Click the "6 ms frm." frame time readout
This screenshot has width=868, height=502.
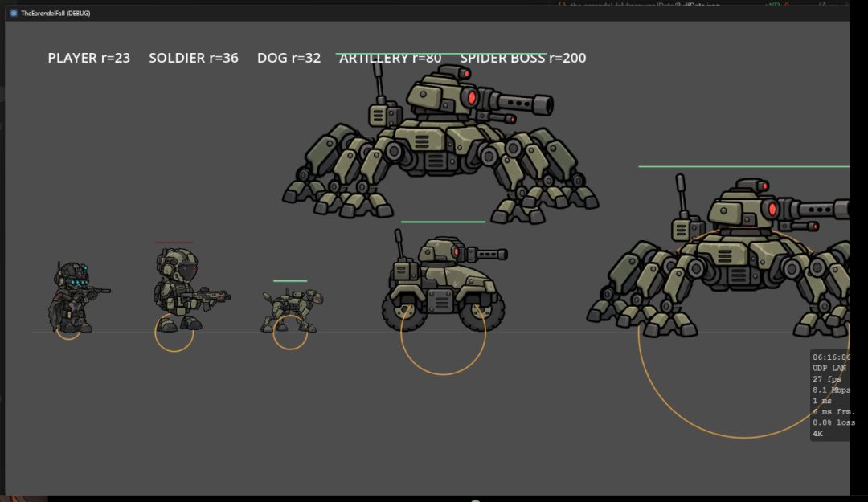(x=833, y=412)
